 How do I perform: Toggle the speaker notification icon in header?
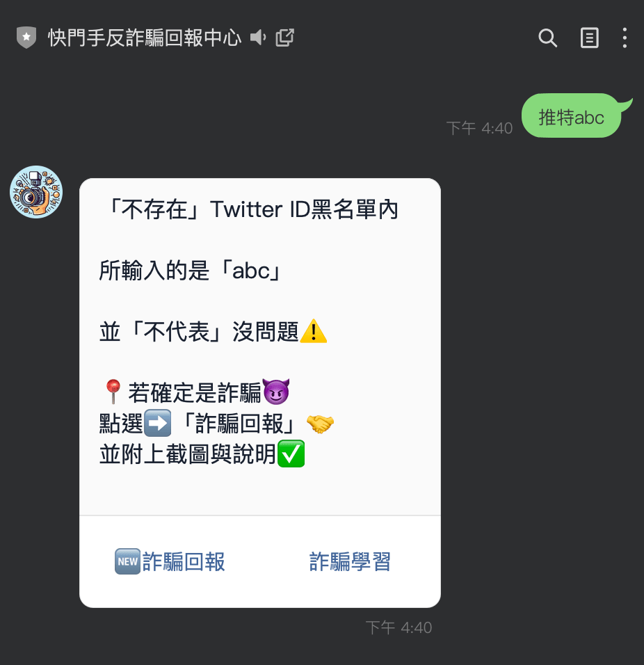(x=258, y=38)
